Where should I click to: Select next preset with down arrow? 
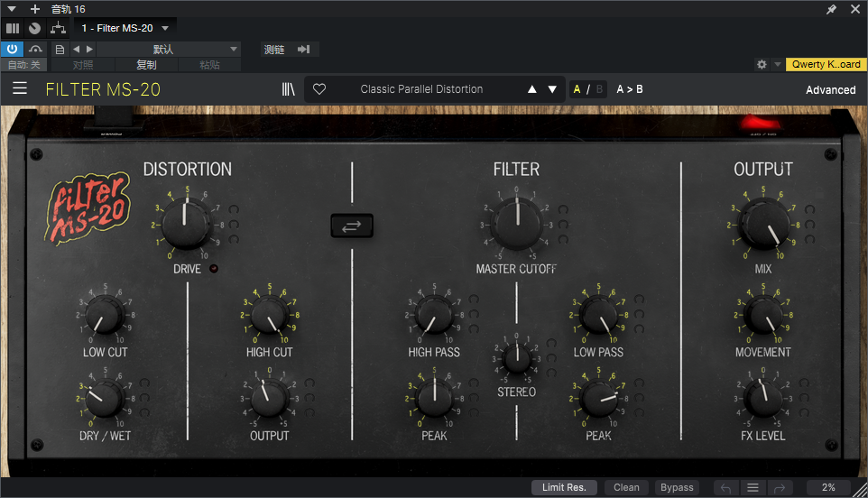[552, 89]
